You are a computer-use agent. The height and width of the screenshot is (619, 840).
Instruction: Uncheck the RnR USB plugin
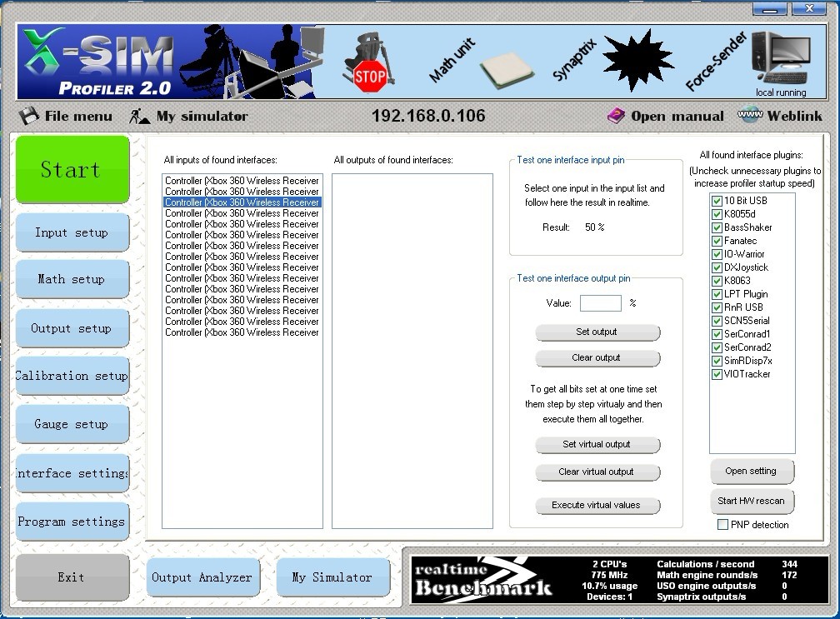[717, 307]
